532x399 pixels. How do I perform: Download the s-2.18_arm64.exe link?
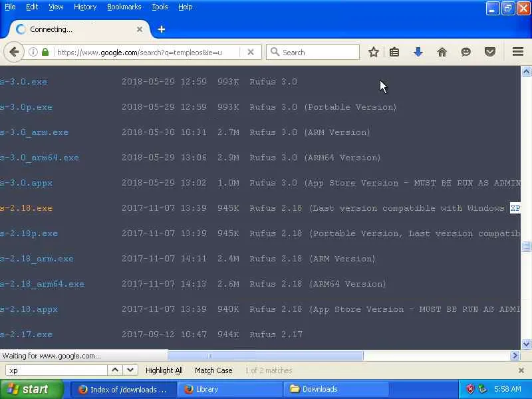(42, 284)
